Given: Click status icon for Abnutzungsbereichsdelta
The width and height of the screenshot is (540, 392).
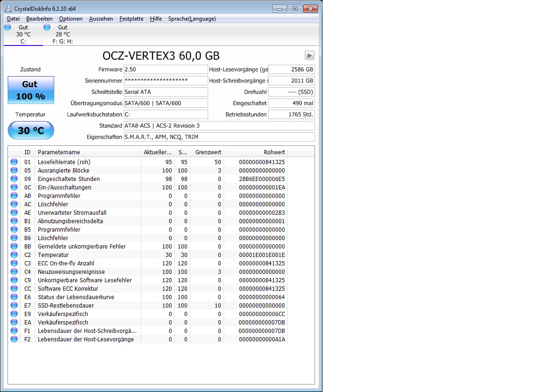Looking at the screenshot, I should (14, 221).
